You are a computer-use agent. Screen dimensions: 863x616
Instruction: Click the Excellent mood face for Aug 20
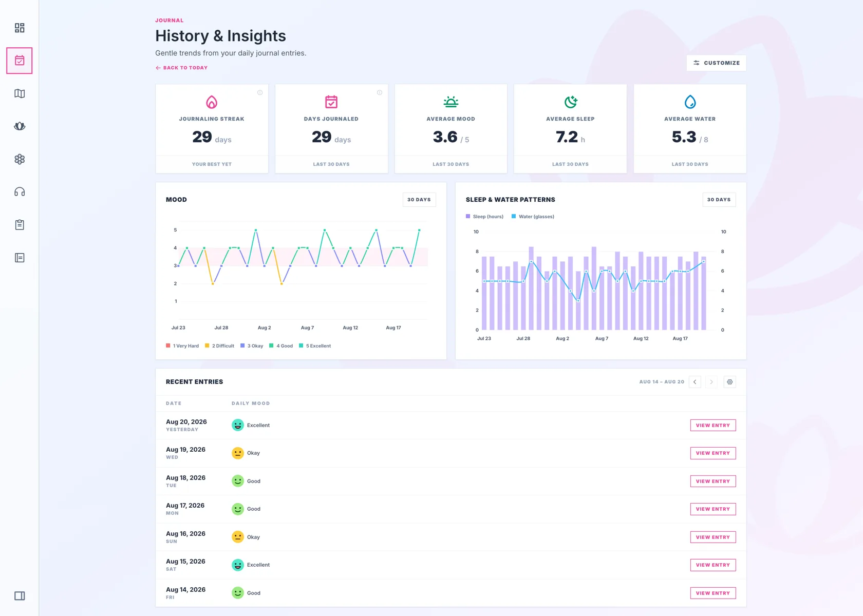[238, 425]
